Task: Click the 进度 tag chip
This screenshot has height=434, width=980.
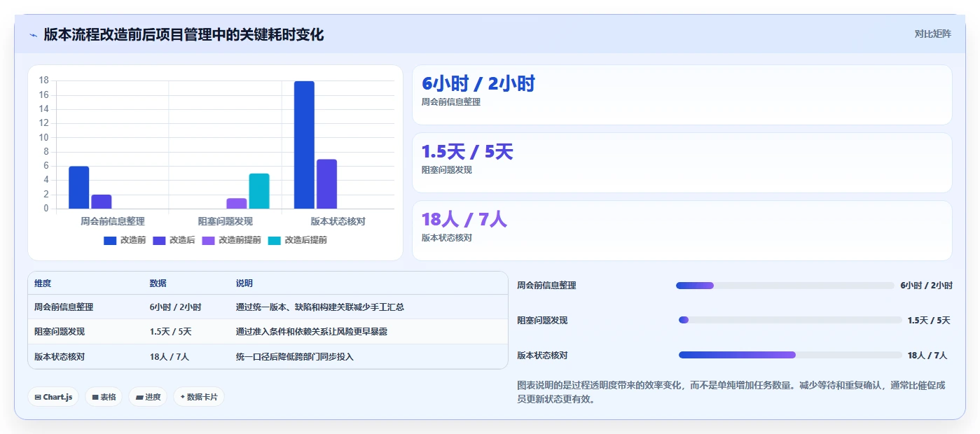Action: pyautogui.click(x=148, y=397)
